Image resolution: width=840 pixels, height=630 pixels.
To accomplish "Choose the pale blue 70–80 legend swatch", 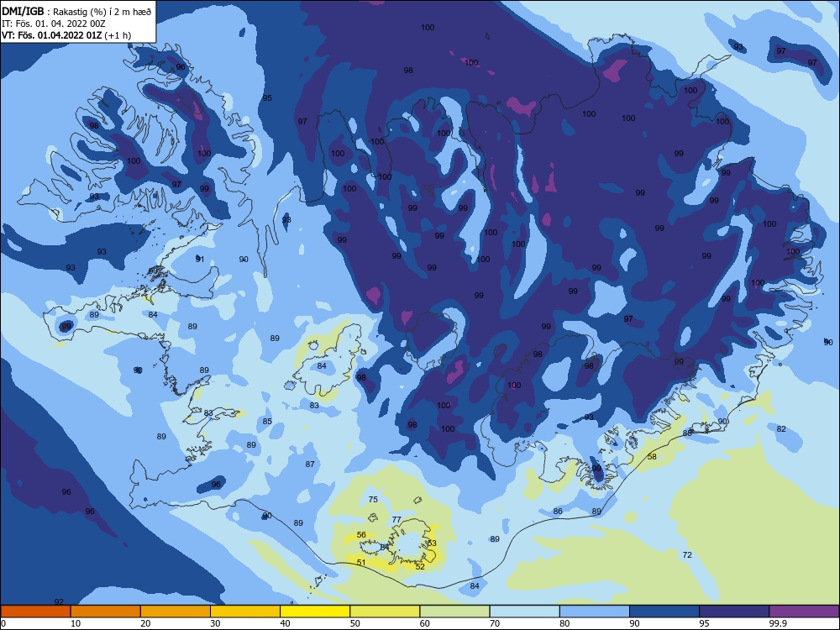I will click(524, 612).
